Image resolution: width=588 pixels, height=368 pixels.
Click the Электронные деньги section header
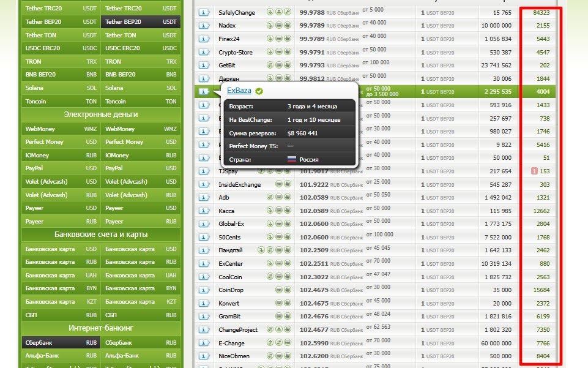tap(101, 115)
